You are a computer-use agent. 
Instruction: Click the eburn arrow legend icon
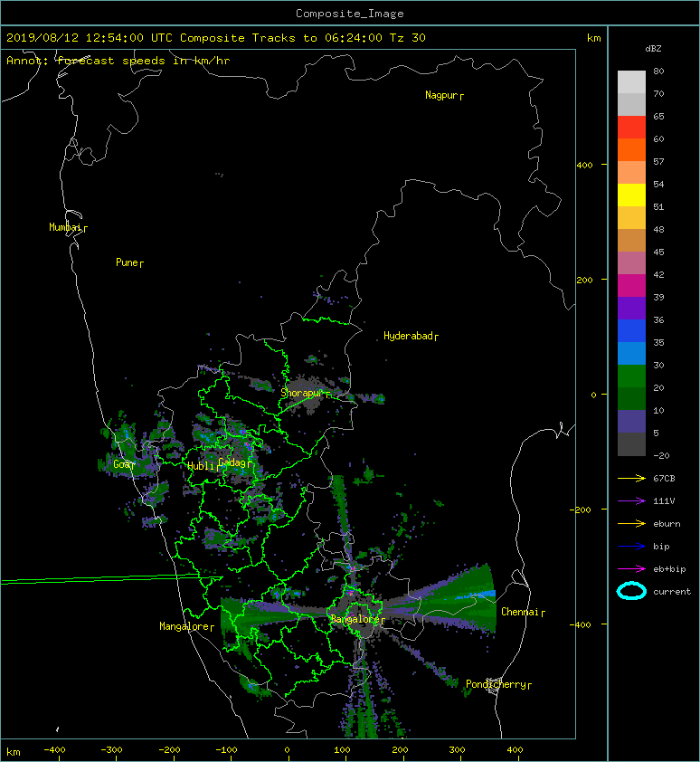coord(631,524)
